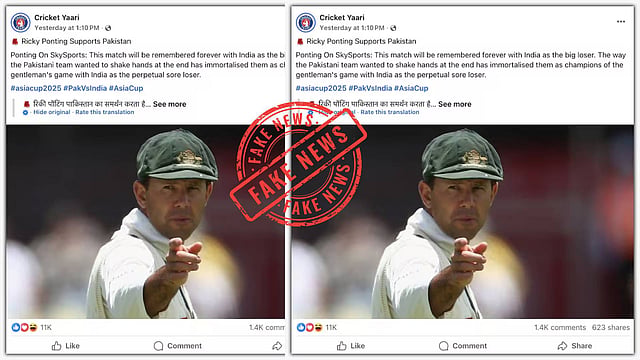Click the thumbs-up Like icon in left post

tap(56, 346)
